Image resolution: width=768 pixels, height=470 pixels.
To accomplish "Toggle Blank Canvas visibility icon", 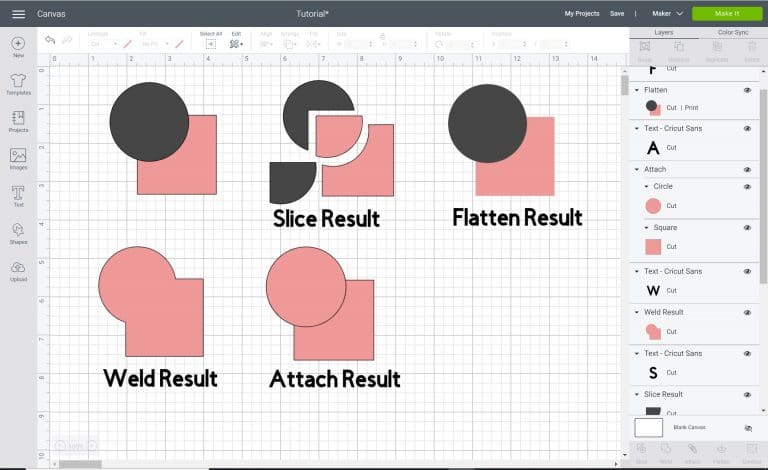I will 748,428.
